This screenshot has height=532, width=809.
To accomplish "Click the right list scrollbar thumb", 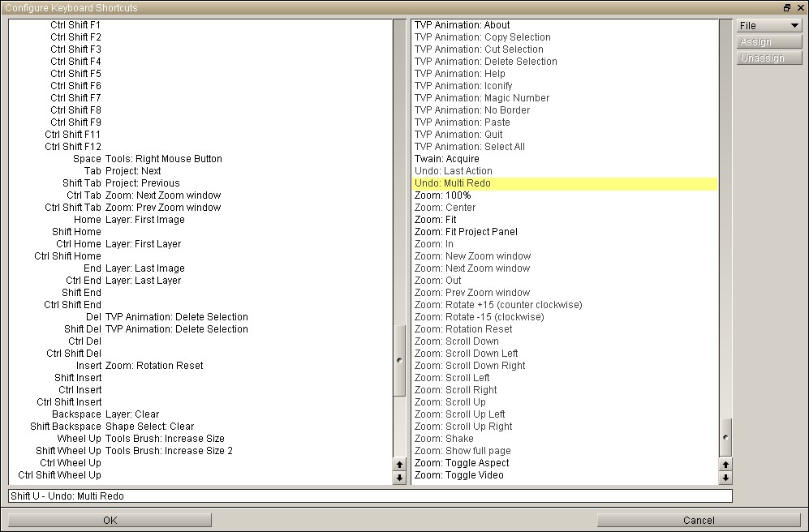I will point(725,438).
